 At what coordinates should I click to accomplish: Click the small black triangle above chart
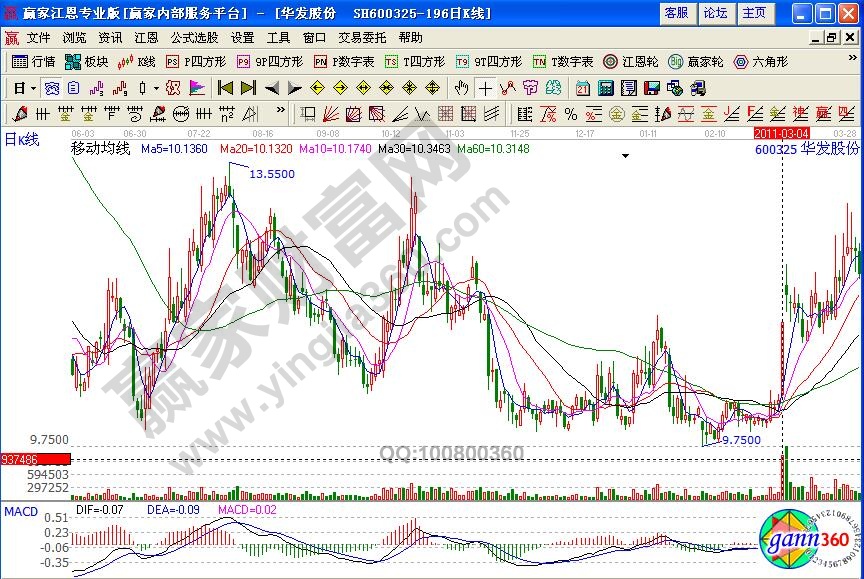point(625,156)
